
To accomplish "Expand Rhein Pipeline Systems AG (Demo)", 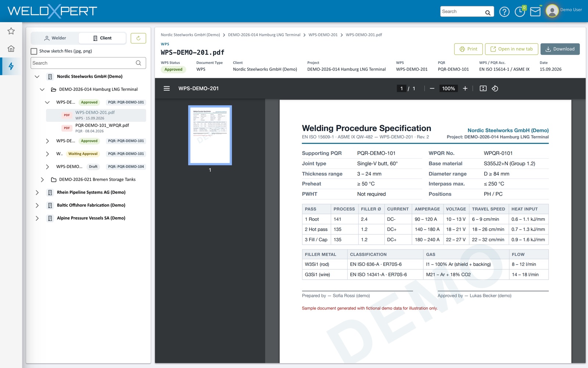I will click(x=37, y=192).
